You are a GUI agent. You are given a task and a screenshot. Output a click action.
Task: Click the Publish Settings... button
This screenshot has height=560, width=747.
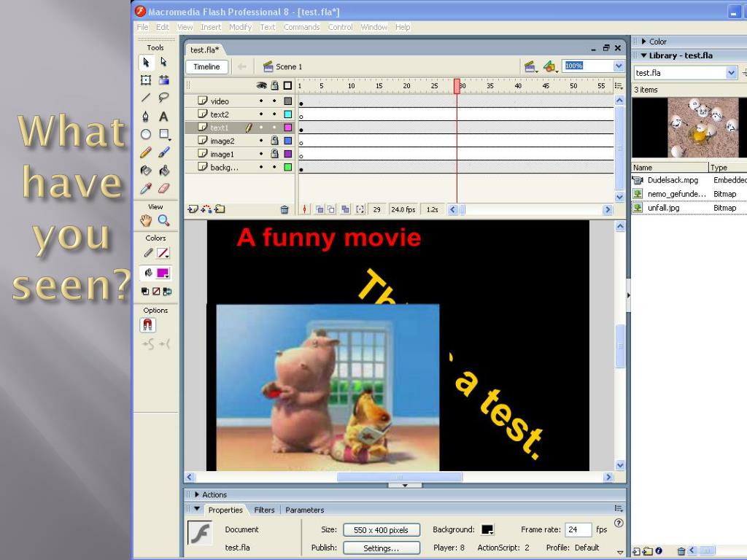(x=382, y=548)
